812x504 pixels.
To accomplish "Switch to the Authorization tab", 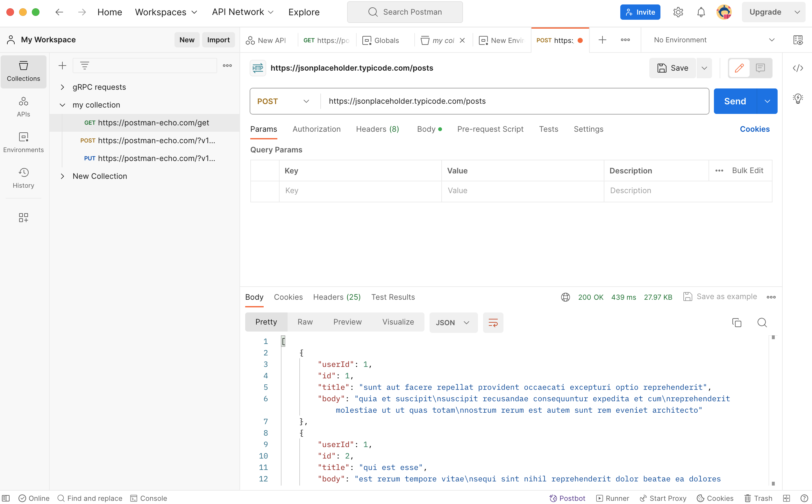I will pyautogui.click(x=316, y=129).
